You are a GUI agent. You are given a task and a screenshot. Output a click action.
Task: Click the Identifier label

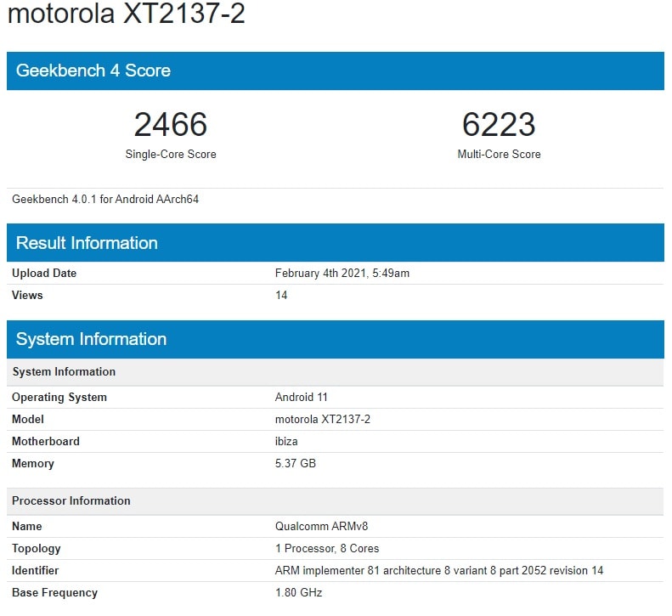(x=35, y=571)
